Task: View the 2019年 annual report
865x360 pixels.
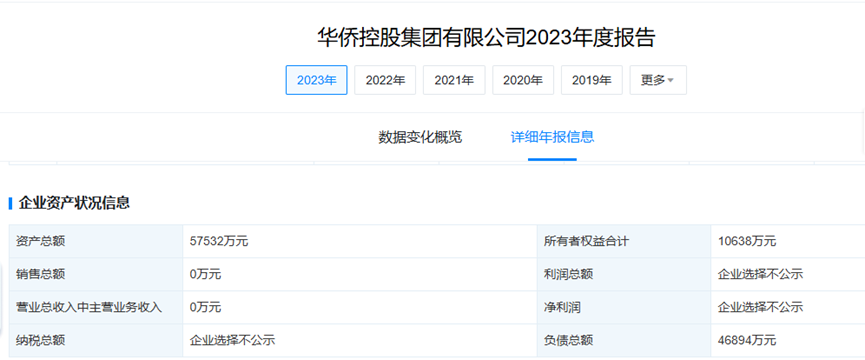Action: [591, 80]
